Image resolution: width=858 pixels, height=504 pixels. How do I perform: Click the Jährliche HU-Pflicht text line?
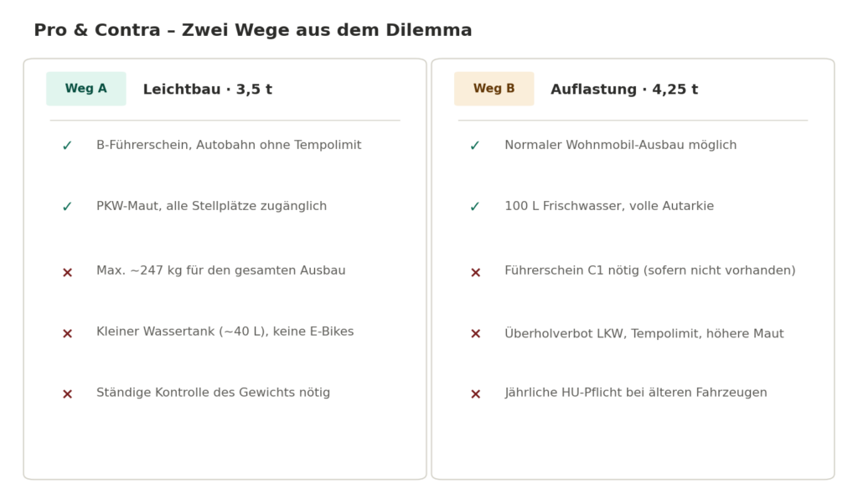point(636,393)
